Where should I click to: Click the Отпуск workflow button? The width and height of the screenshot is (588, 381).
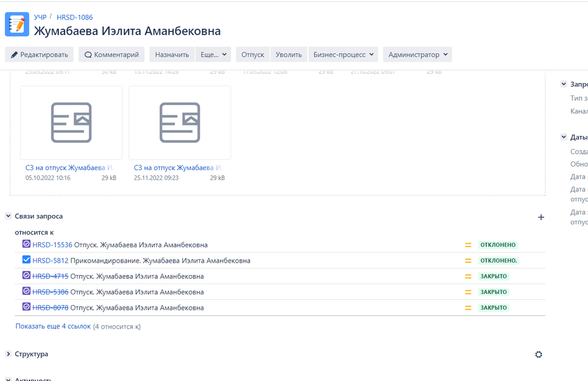pyautogui.click(x=253, y=54)
